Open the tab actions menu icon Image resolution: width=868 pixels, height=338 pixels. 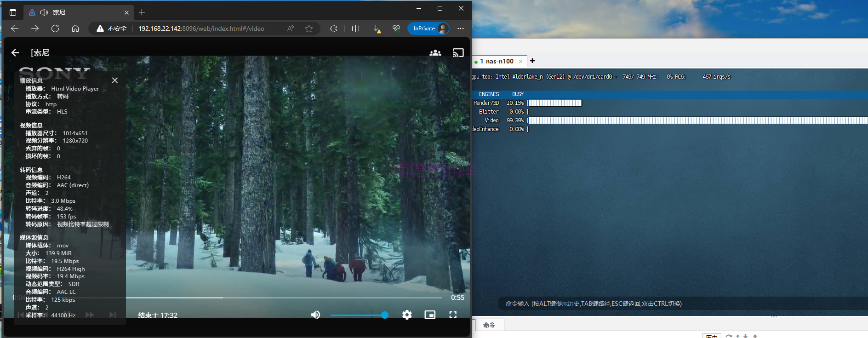[13, 12]
